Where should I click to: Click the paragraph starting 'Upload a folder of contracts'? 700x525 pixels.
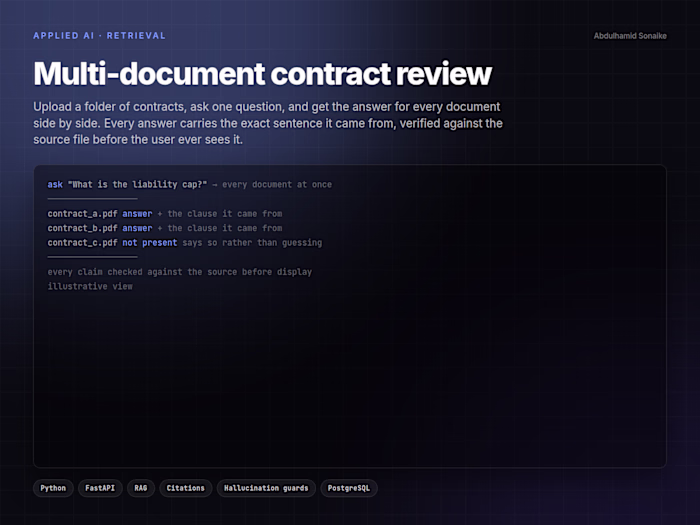(x=268, y=123)
